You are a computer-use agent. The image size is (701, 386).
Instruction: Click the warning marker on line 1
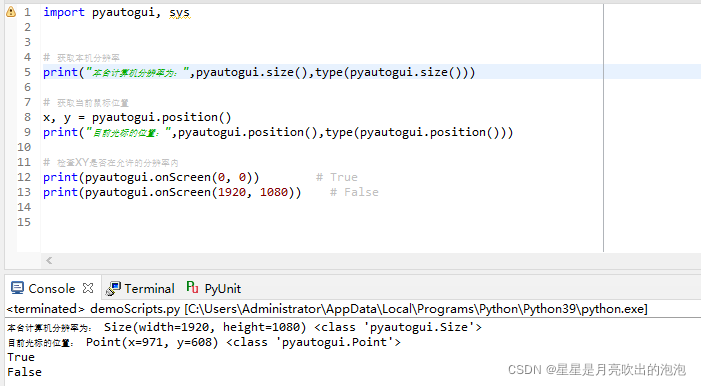point(11,12)
